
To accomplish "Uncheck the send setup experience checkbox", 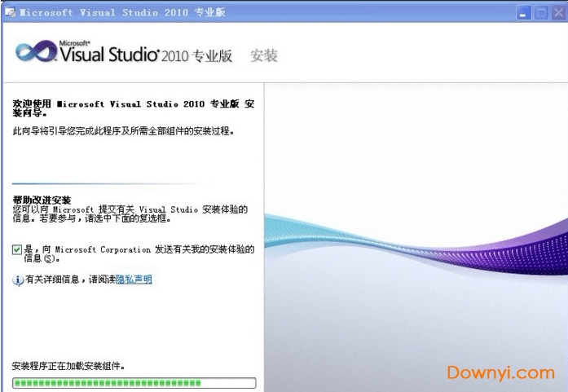I will click(17, 249).
